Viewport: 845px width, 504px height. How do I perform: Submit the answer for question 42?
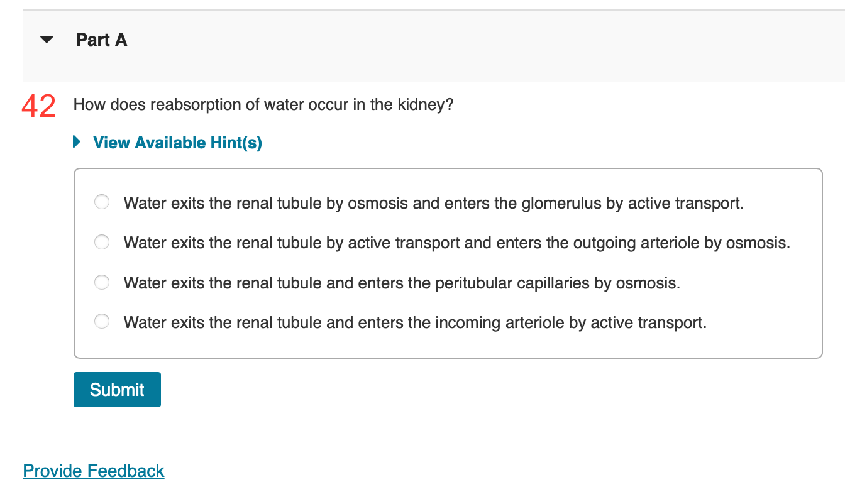click(117, 389)
